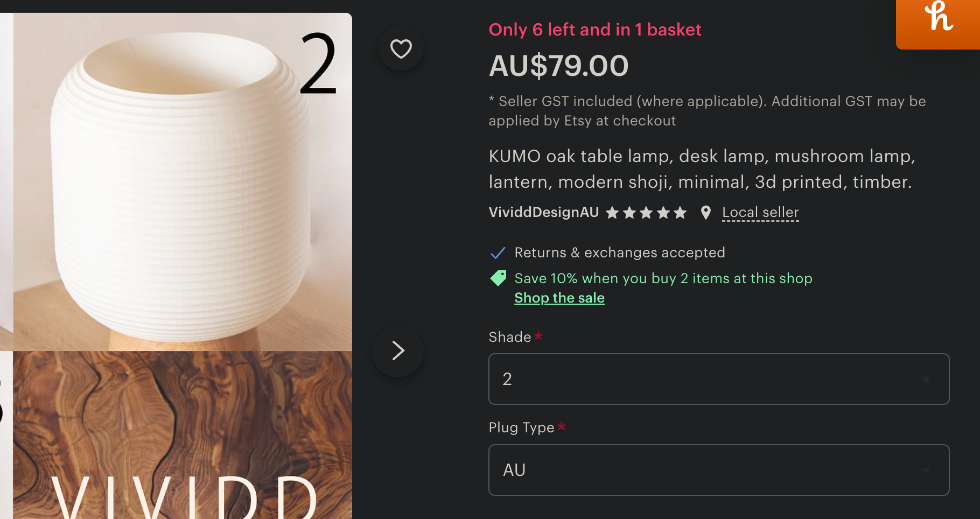
Task: Click the AU$79.00 price
Action: tap(558, 66)
